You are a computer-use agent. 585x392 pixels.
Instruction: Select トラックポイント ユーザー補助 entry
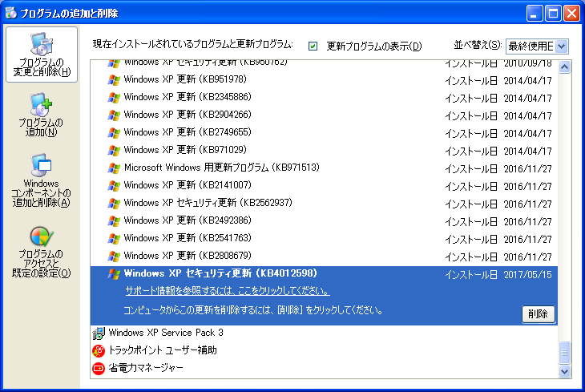tap(324, 350)
